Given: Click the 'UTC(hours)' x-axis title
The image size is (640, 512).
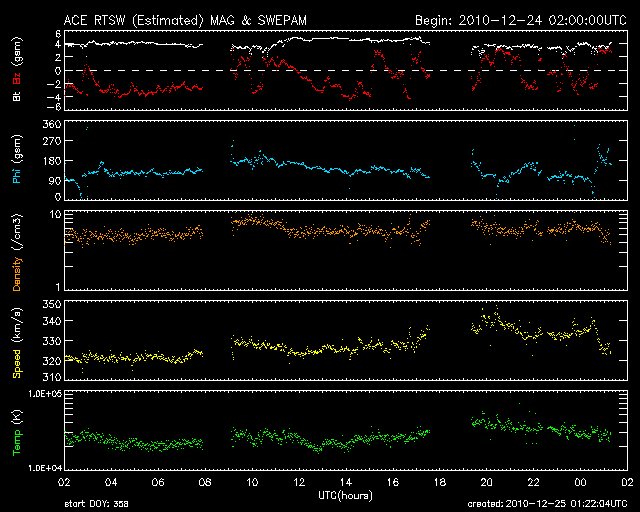Looking at the screenshot, I should coord(345,496).
